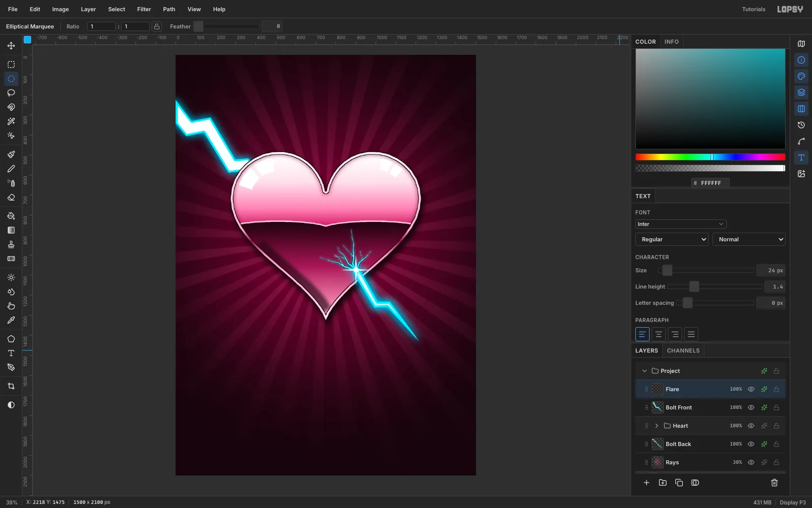Duplicate the selected layer
812x508 pixels.
[x=679, y=483]
